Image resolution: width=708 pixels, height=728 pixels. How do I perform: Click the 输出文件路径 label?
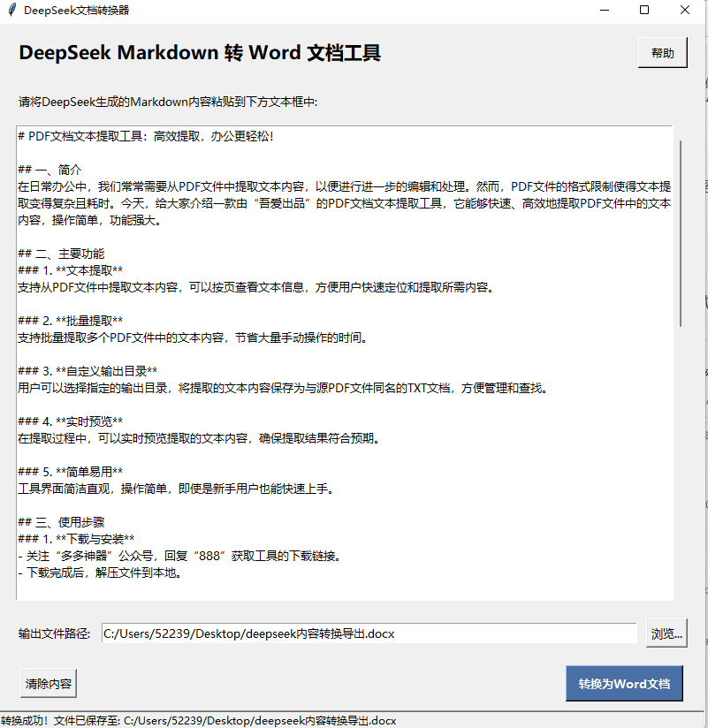[54, 633]
